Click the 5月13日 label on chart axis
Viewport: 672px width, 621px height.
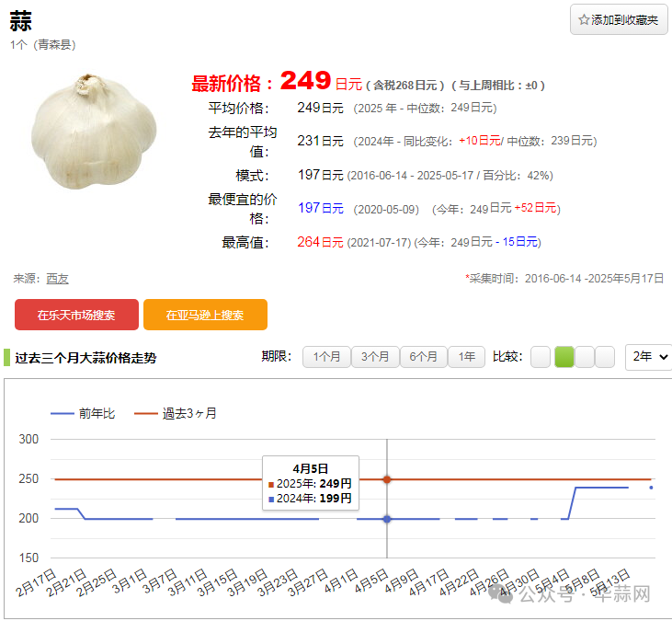pyautogui.click(x=609, y=582)
